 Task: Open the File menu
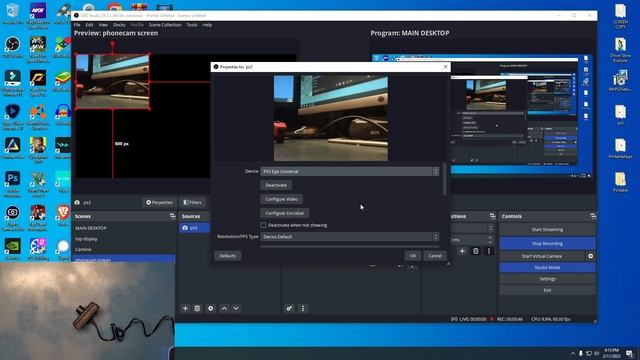pos(77,25)
